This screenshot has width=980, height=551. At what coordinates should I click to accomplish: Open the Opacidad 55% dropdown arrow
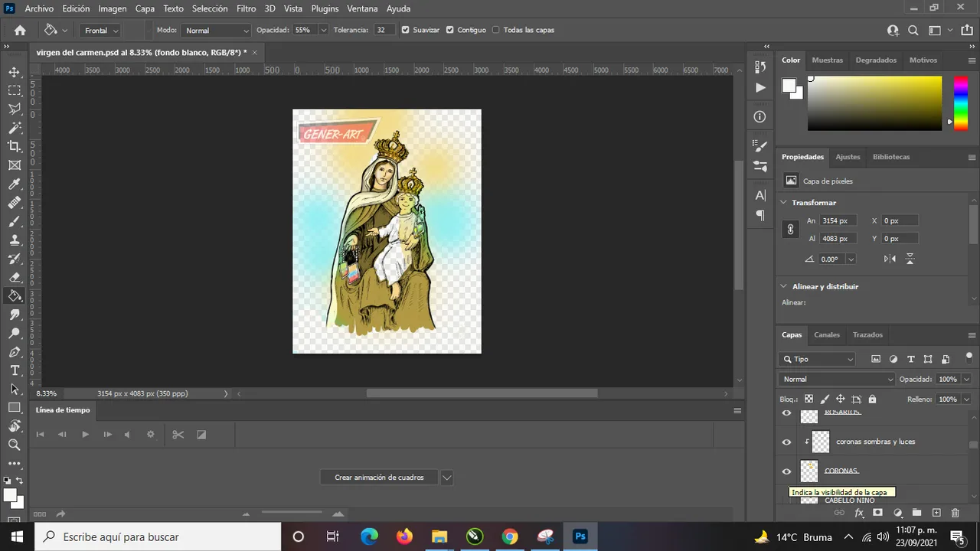324,31
